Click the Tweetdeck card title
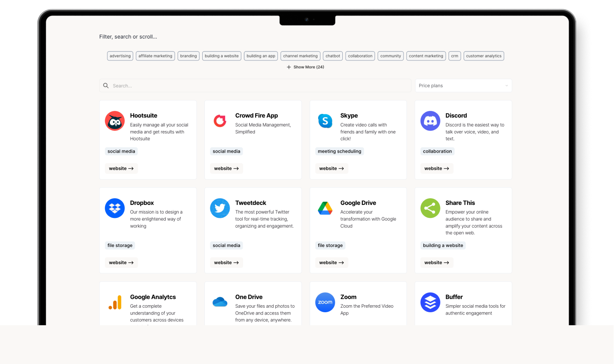This screenshot has width=614, height=364. point(251,203)
